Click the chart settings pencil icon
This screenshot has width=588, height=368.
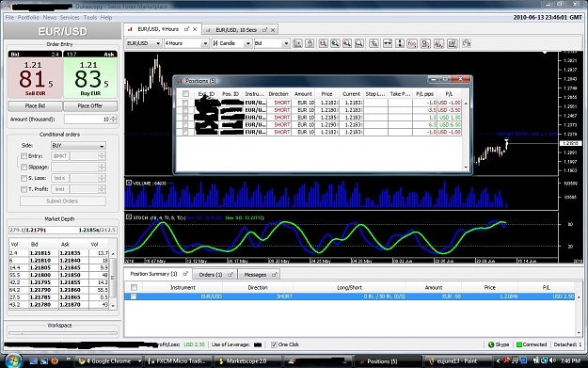point(453,43)
